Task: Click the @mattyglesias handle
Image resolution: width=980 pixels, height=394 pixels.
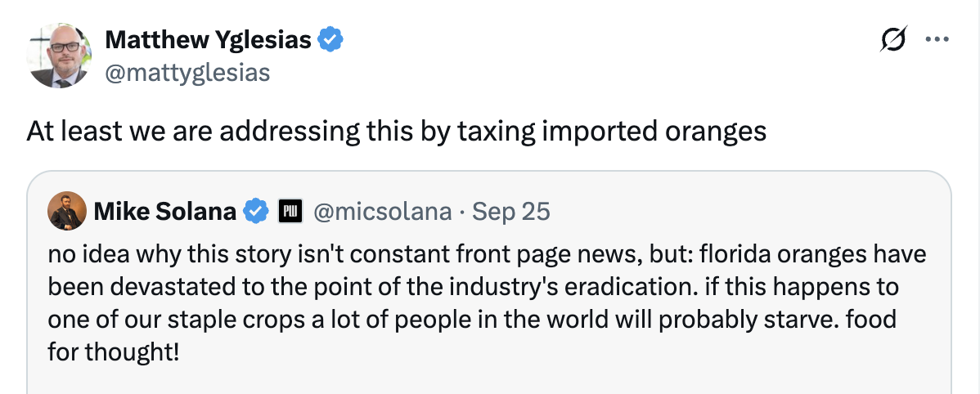Action: (187, 72)
